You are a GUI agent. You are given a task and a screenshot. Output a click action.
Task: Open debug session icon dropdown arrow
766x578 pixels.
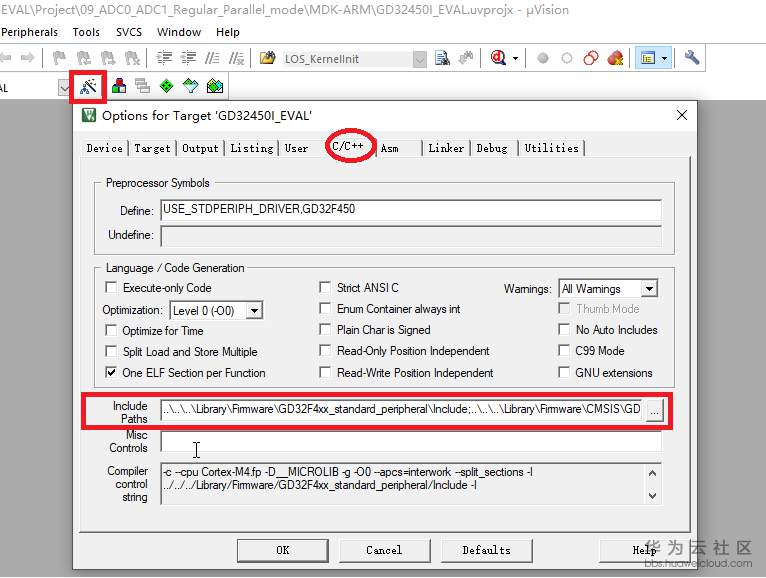[x=515, y=59]
